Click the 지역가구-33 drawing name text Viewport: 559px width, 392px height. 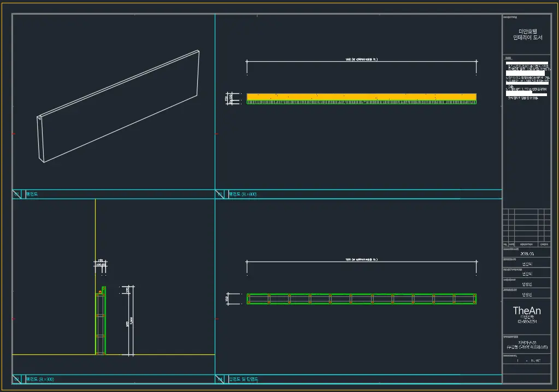click(x=527, y=342)
